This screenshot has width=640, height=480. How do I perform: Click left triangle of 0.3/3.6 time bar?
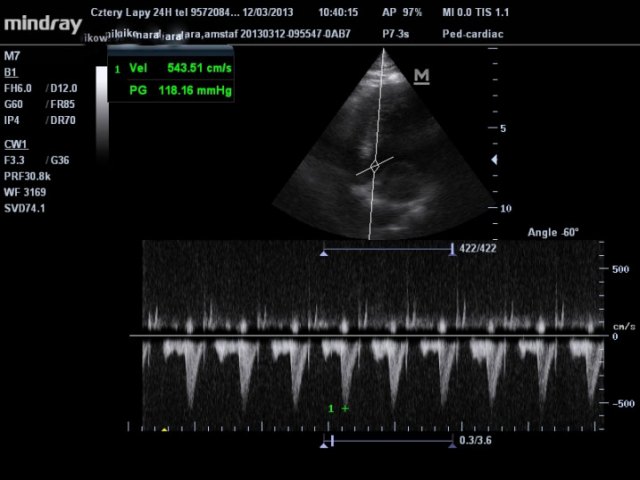324,443
